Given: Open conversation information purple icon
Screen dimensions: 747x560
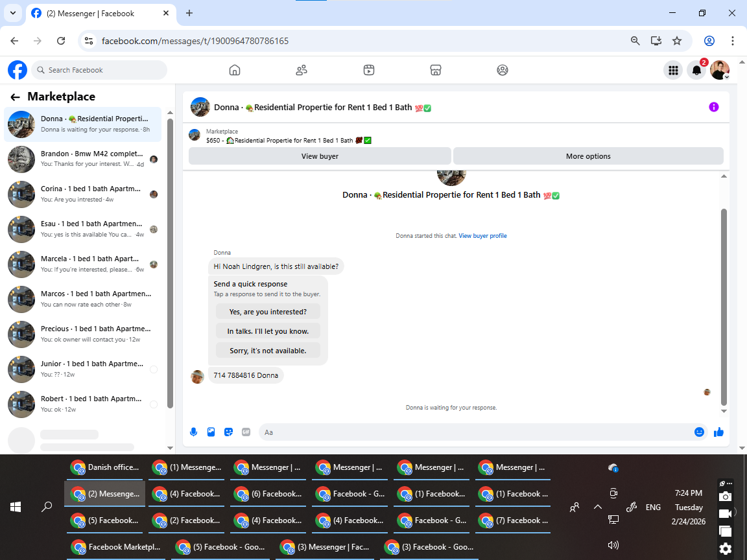Looking at the screenshot, I should coord(714,107).
